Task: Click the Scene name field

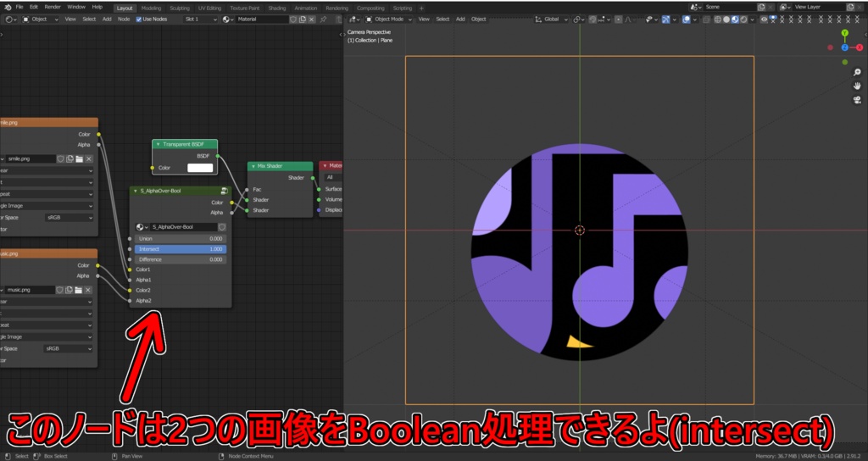Action: 730,7
